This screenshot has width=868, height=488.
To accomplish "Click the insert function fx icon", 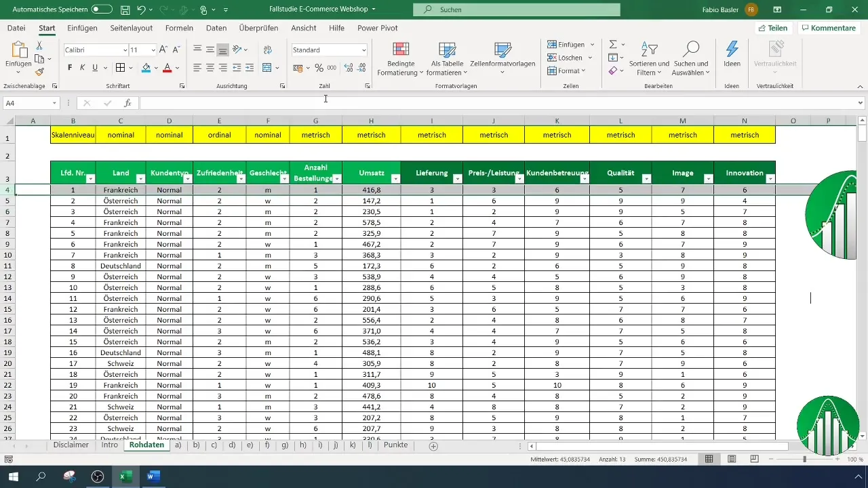I will pyautogui.click(x=127, y=103).
